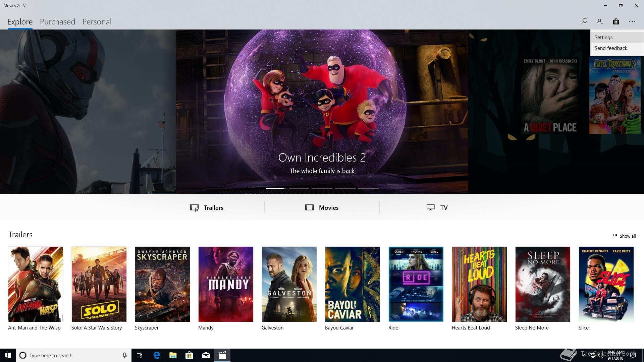644x362 pixels.
Task: Open the Store shopping bag icon
Action: 616,21
